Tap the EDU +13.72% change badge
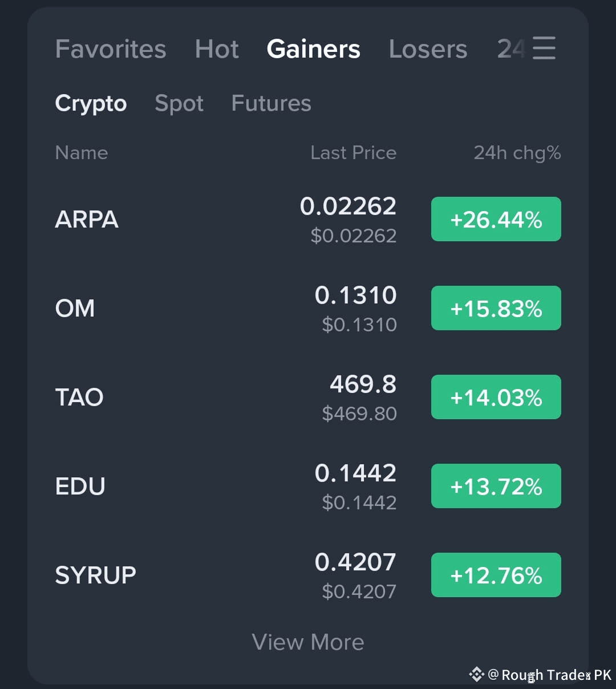The image size is (616, 689). pos(496,486)
